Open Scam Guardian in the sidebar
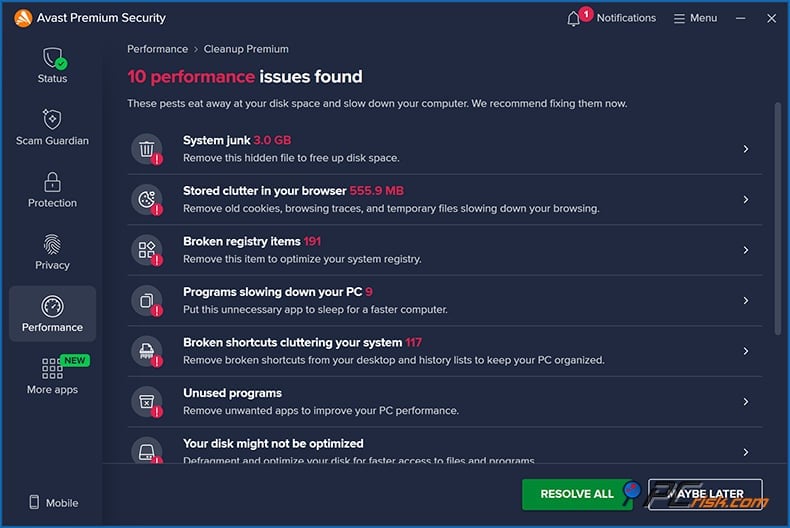The height and width of the screenshot is (528, 790). [x=52, y=127]
